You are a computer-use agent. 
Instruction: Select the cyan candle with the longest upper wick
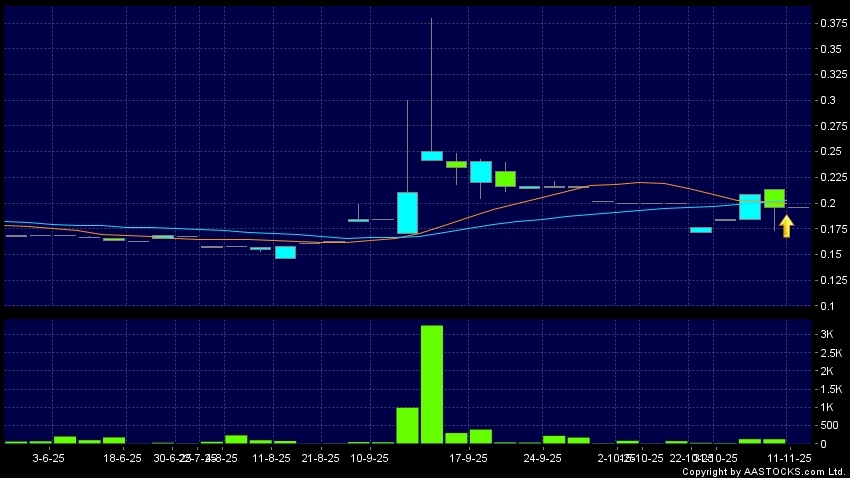point(432,155)
